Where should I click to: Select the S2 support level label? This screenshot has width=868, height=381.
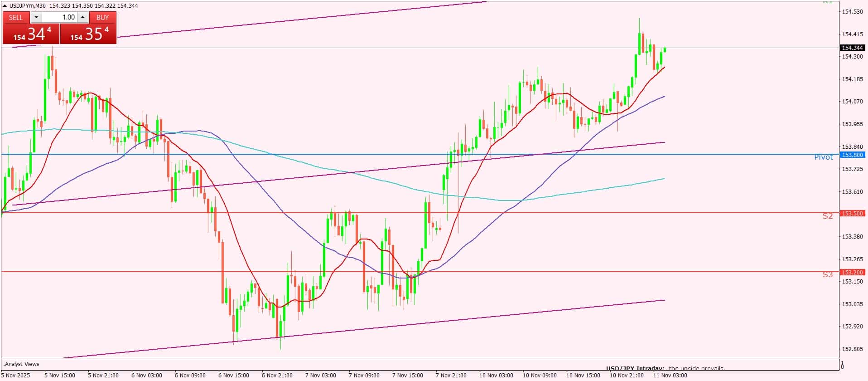pyautogui.click(x=827, y=216)
